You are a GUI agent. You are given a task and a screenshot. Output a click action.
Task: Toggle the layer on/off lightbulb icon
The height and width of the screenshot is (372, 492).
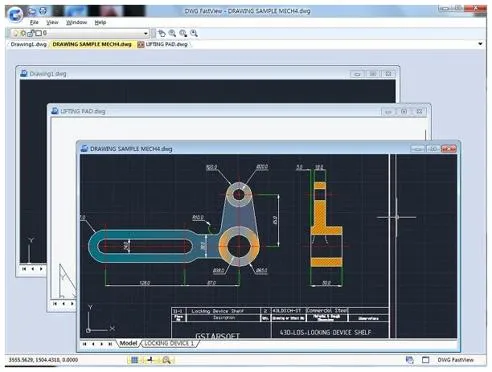point(15,33)
